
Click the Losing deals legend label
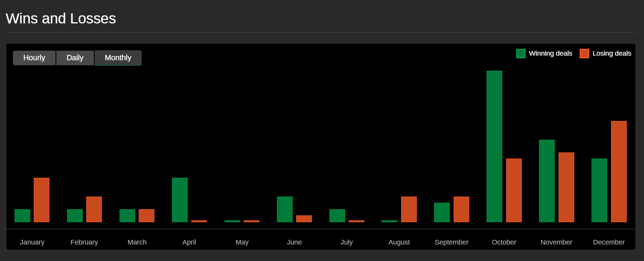611,53
